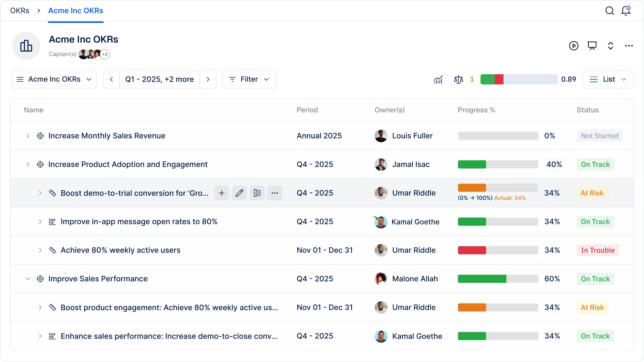This screenshot has width=644, height=362.
Task: Click the pencil edit icon on Boost demo row
Action: coord(239,193)
